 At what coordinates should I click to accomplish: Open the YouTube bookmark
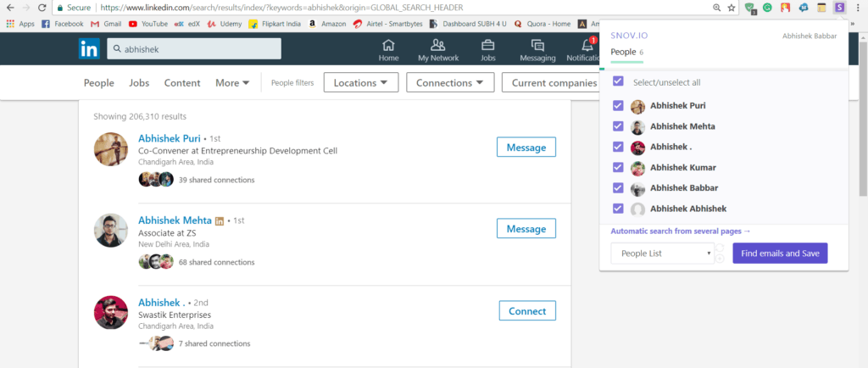pos(148,24)
